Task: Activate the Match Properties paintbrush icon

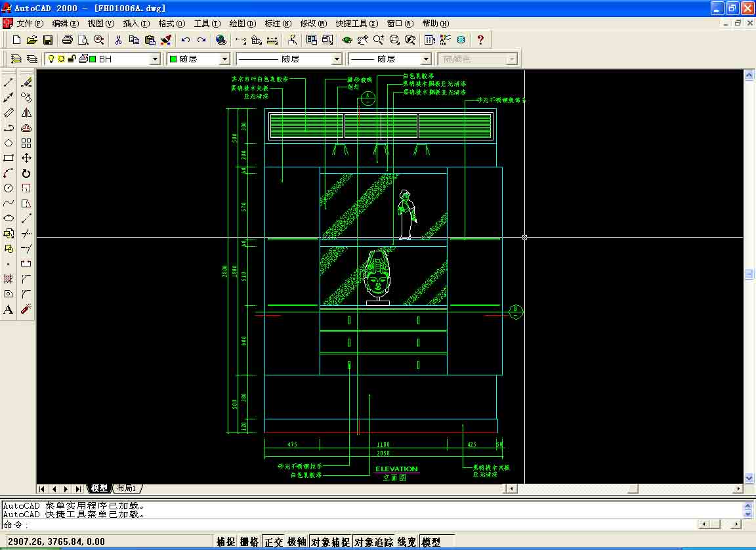Action: coord(166,40)
